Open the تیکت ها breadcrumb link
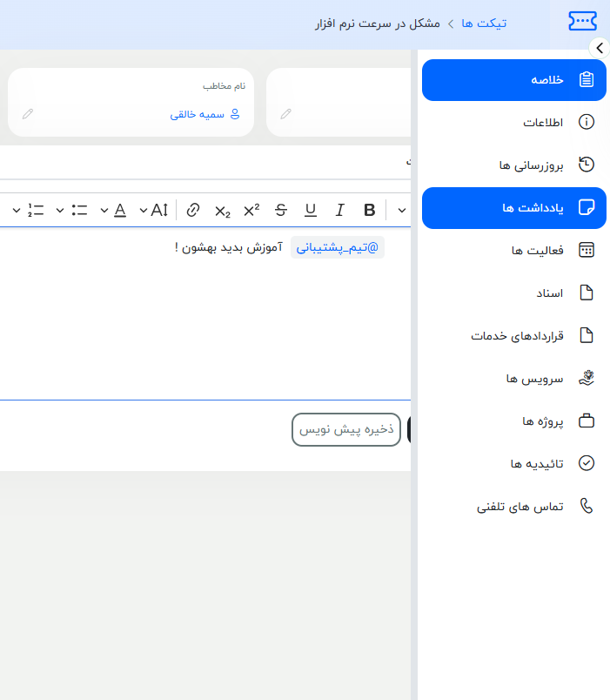Image resolution: width=610 pixels, height=700 pixels. point(486,24)
